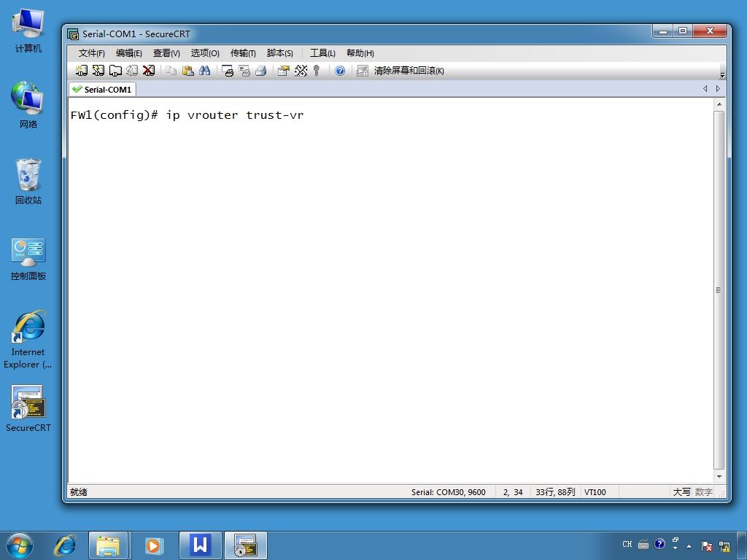The image size is (747, 560).
Task: Open Global Options tools icon
Action: point(301,71)
